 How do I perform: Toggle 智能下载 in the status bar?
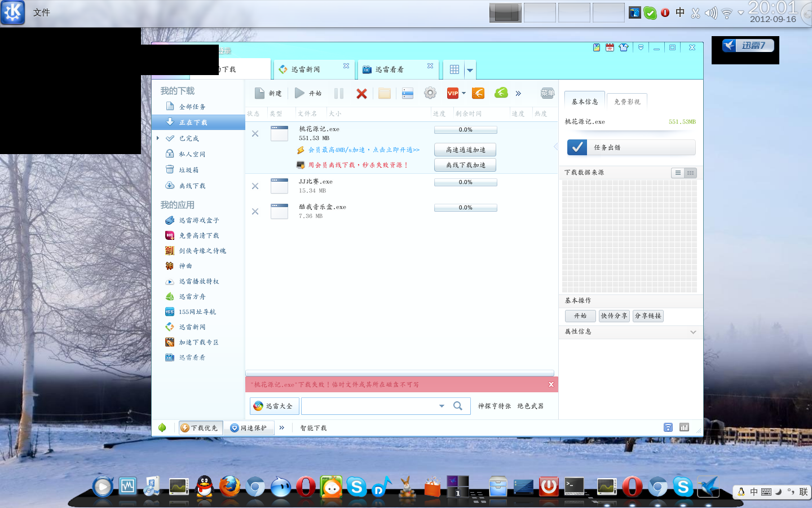tap(314, 428)
